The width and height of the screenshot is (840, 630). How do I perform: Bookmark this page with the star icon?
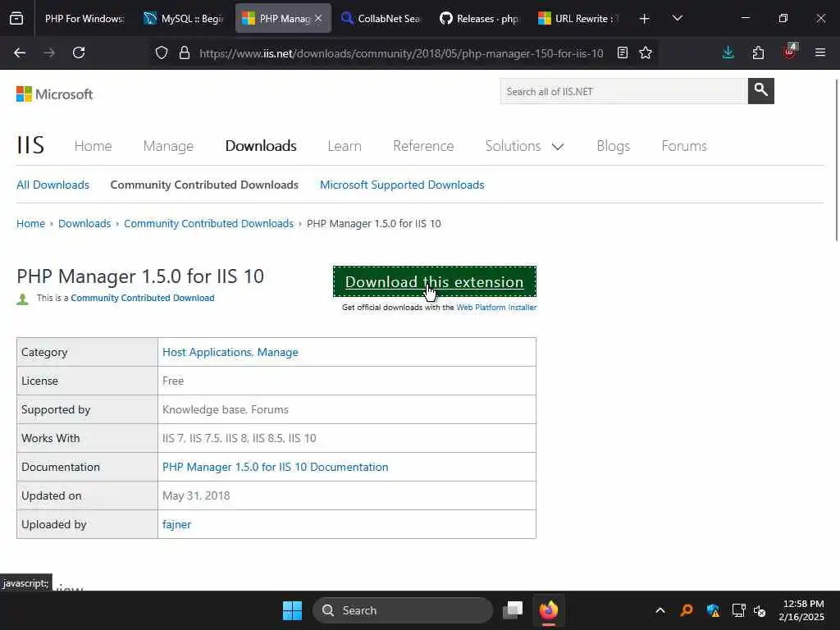[x=646, y=53]
